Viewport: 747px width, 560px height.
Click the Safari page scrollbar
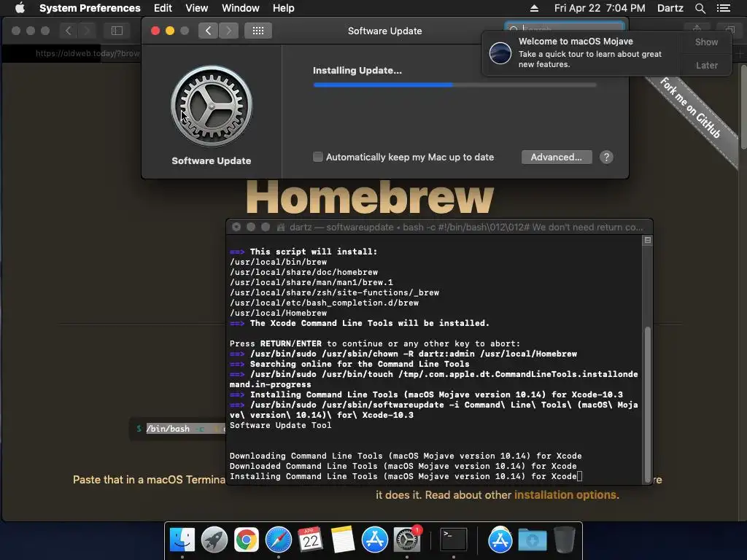(x=743, y=109)
